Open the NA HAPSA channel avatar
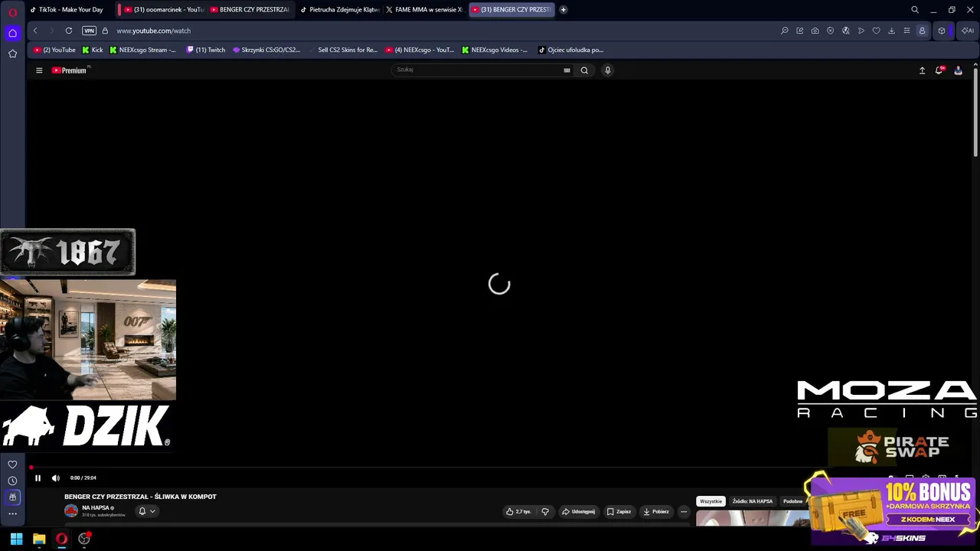Image resolution: width=980 pixels, height=551 pixels. 71,510
